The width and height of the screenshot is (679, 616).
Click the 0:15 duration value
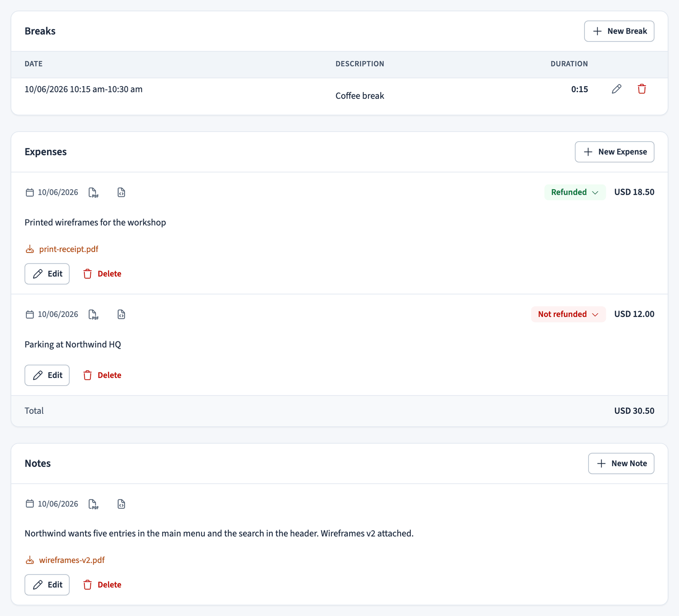tap(580, 90)
